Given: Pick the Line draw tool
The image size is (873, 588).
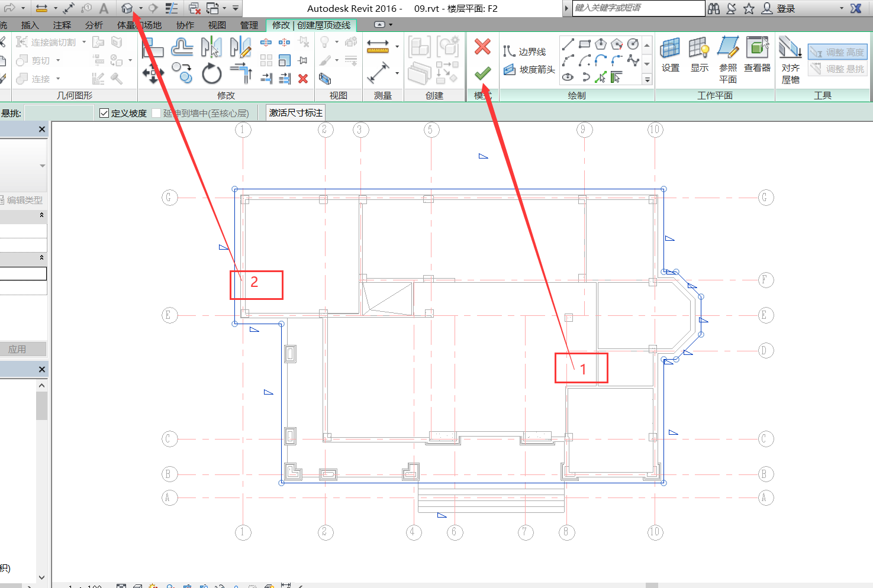Looking at the screenshot, I should [x=568, y=44].
